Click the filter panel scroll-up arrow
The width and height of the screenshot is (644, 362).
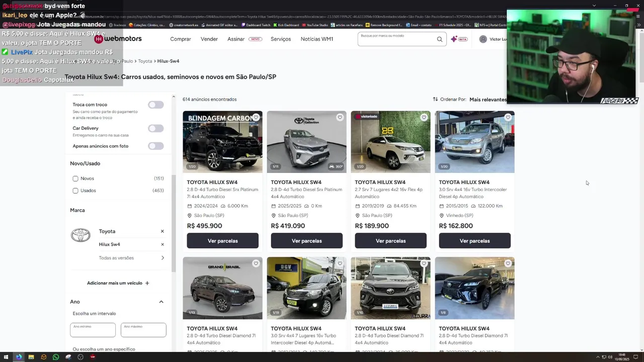click(x=174, y=97)
